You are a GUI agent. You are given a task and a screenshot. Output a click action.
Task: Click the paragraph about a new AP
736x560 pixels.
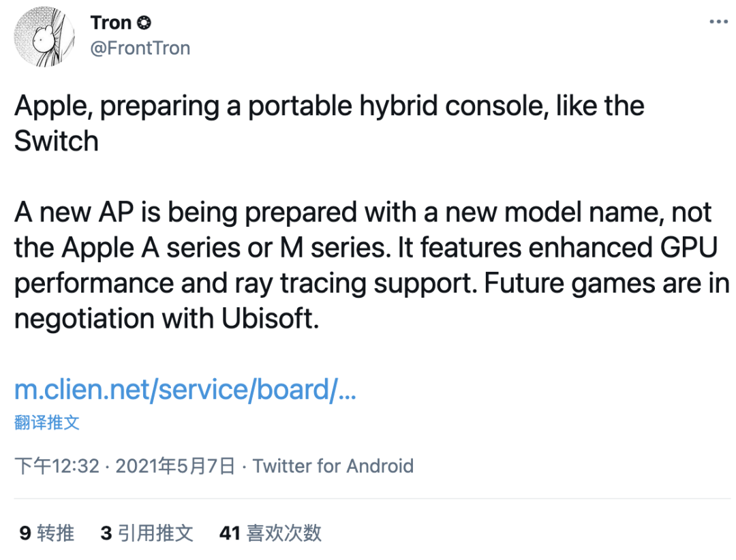[372, 265]
